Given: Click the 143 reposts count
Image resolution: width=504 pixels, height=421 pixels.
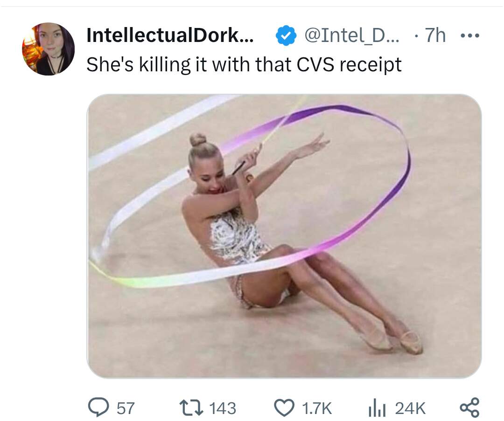Looking at the screenshot, I should tap(223, 408).
